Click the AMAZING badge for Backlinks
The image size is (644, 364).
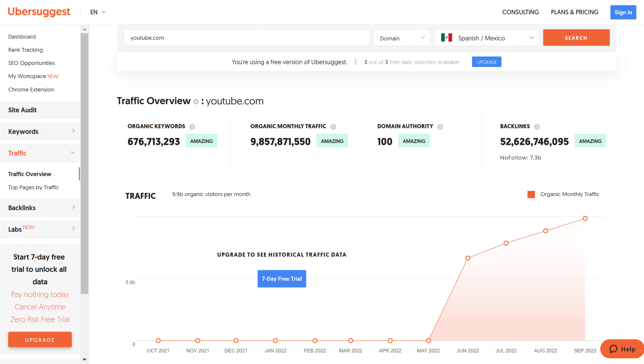(590, 141)
